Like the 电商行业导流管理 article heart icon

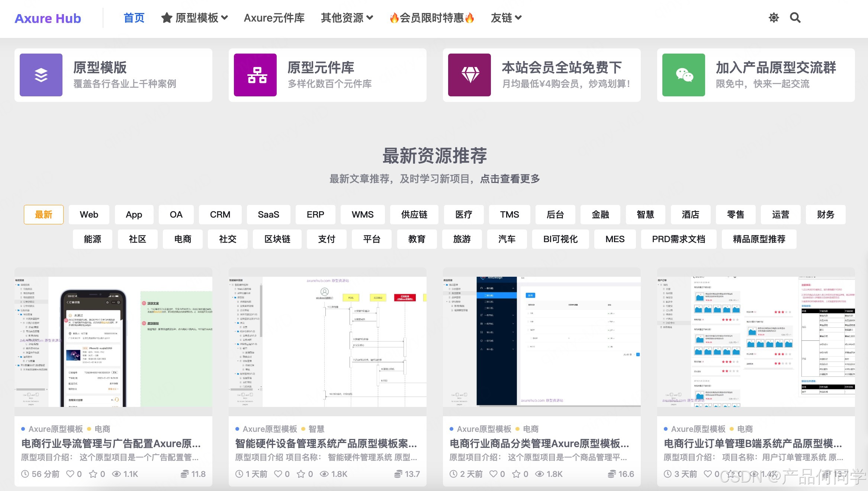tap(70, 474)
